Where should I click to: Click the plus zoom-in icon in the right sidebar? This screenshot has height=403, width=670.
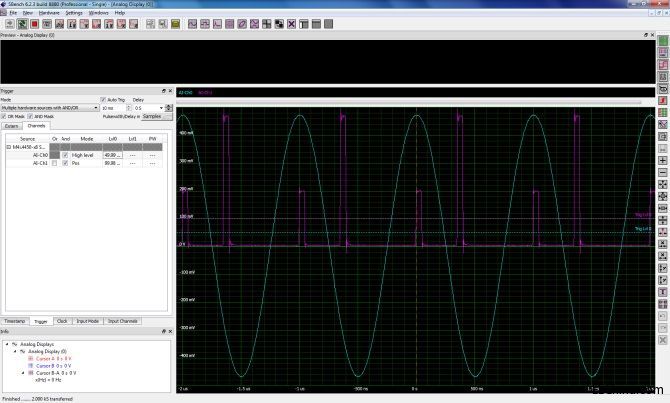coord(663,160)
